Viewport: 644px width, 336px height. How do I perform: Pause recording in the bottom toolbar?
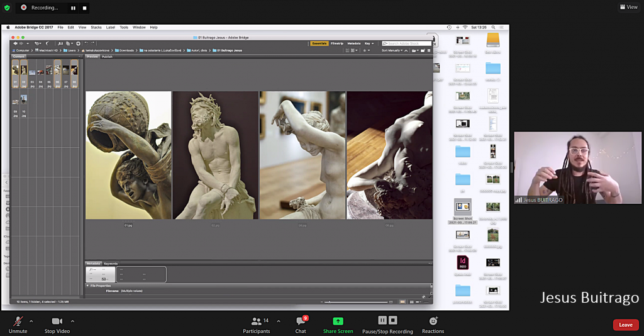[382, 320]
